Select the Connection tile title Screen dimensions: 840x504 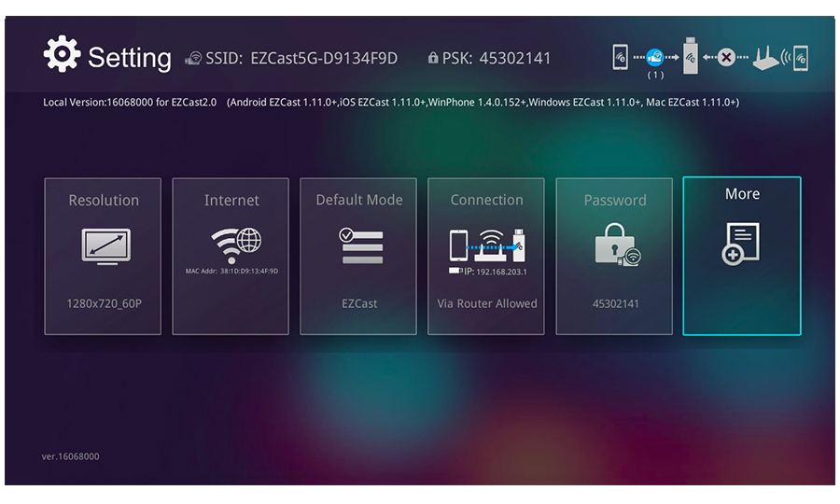pyautogui.click(x=486, y=200)
